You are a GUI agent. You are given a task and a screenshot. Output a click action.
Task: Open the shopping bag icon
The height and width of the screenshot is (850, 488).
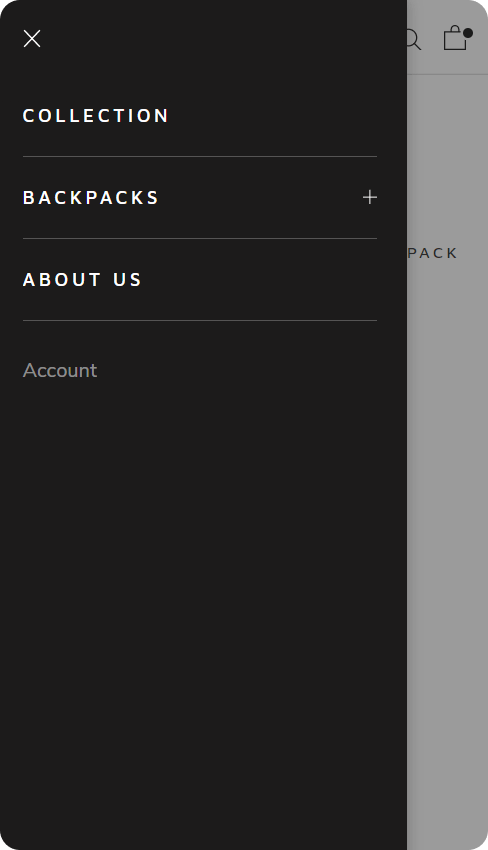[x=455, y=38]
